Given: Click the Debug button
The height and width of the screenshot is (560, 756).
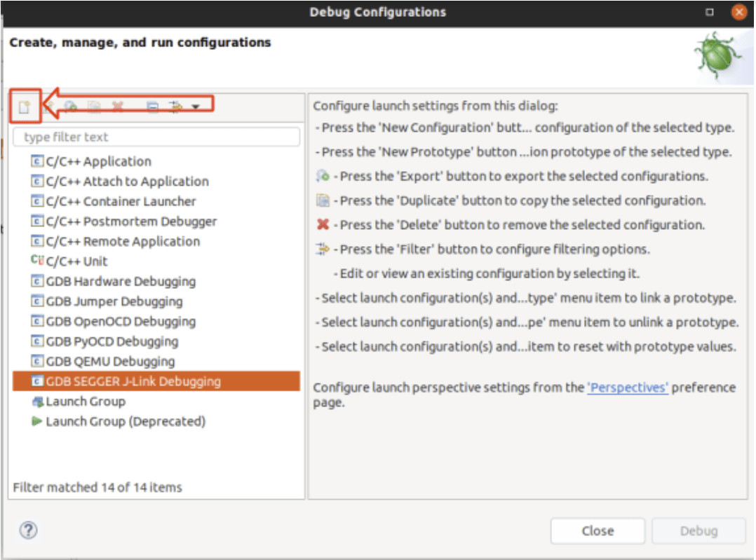Looking at the screenshot, I should click(698, 531).
